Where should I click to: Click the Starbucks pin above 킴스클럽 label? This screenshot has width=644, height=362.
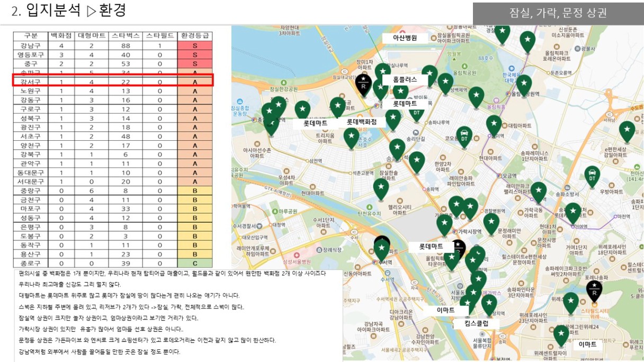[x=489, y=305]
